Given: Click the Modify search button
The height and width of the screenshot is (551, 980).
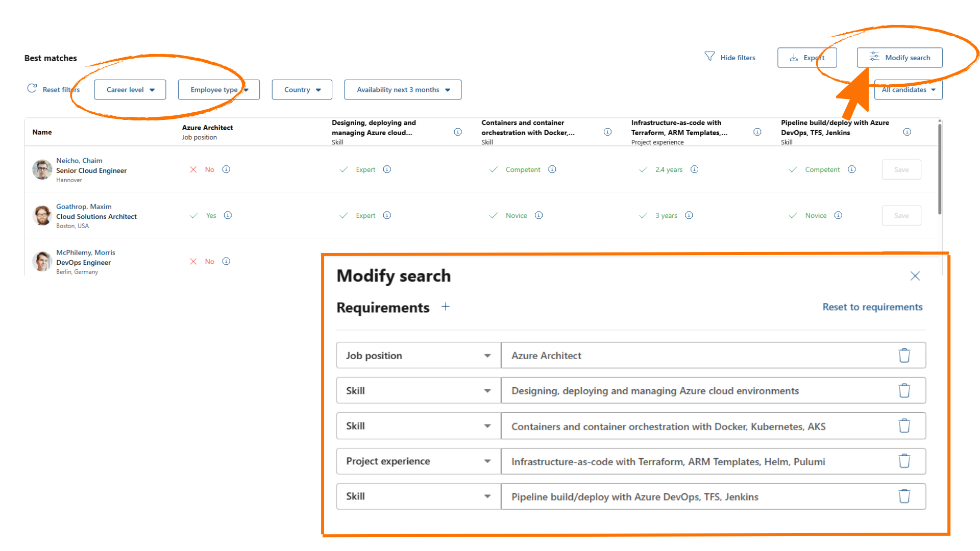Looking at the screenshot, I should [900, 58].
